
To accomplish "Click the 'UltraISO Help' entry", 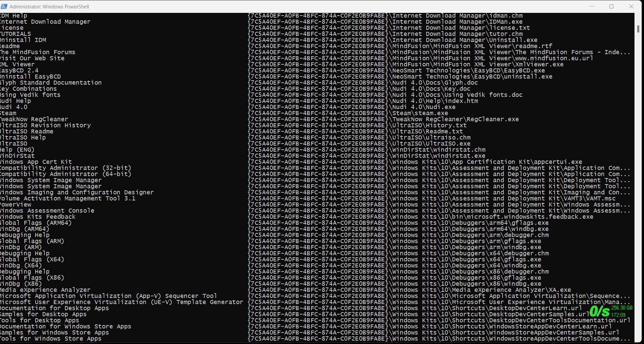I will pyautogui.click(x=23, y=137).
